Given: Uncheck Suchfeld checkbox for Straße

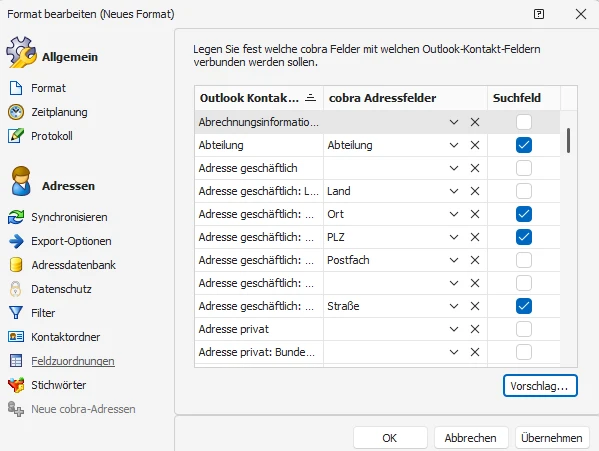Looking at the screenshot, I should click(524, 306).
